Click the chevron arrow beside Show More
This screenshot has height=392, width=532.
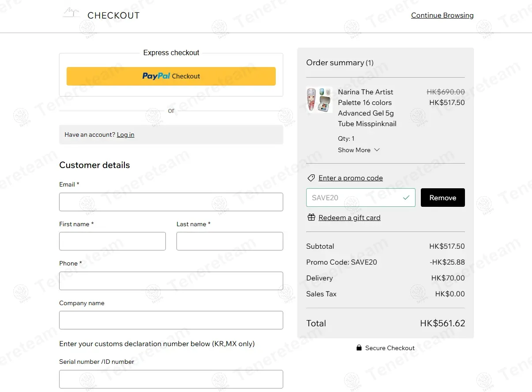[377, 150]
